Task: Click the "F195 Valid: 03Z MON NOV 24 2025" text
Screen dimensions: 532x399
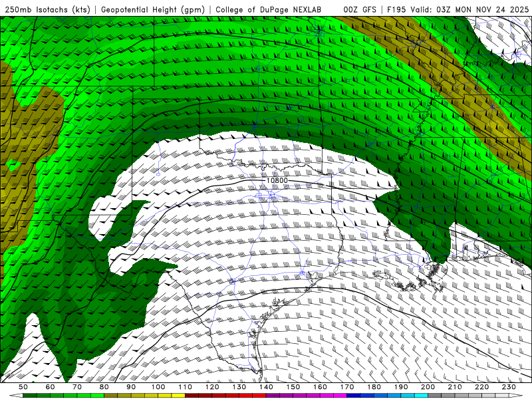Action: 458,9
